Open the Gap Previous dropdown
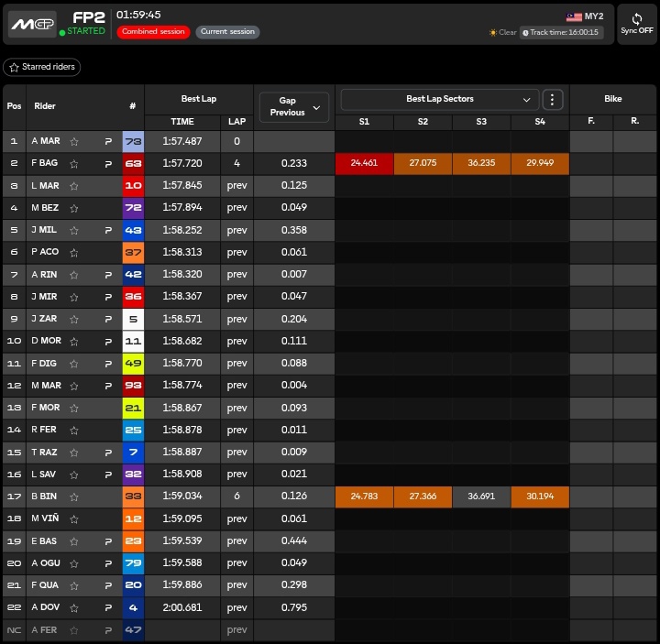 click(293, 107)
